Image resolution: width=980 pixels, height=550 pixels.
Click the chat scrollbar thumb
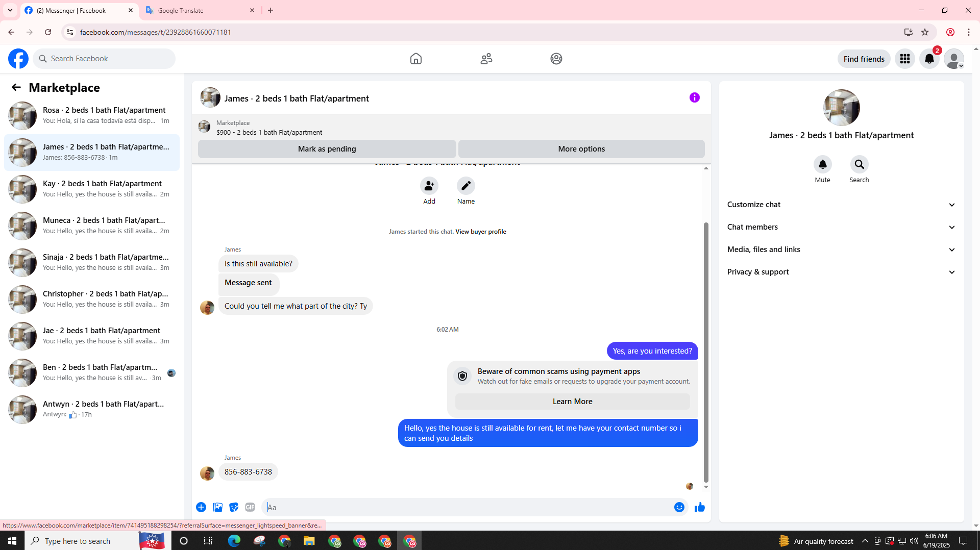coord(706,352)
